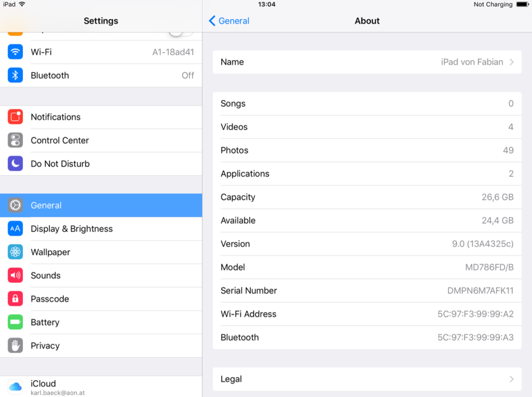This screenshot has height=397, width=532.
Task: Expand the Legal row chevron
Action: [x=512, y=379]
